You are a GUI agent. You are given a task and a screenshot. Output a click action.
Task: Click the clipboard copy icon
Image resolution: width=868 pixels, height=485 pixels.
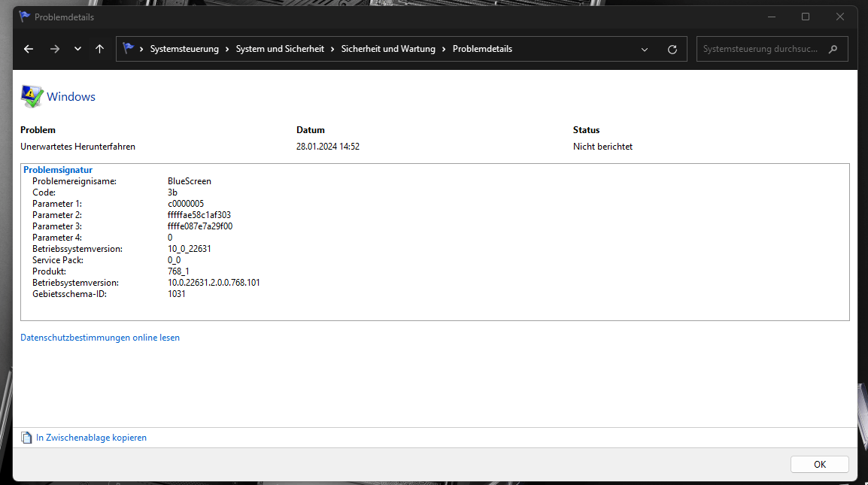(26, 438)
